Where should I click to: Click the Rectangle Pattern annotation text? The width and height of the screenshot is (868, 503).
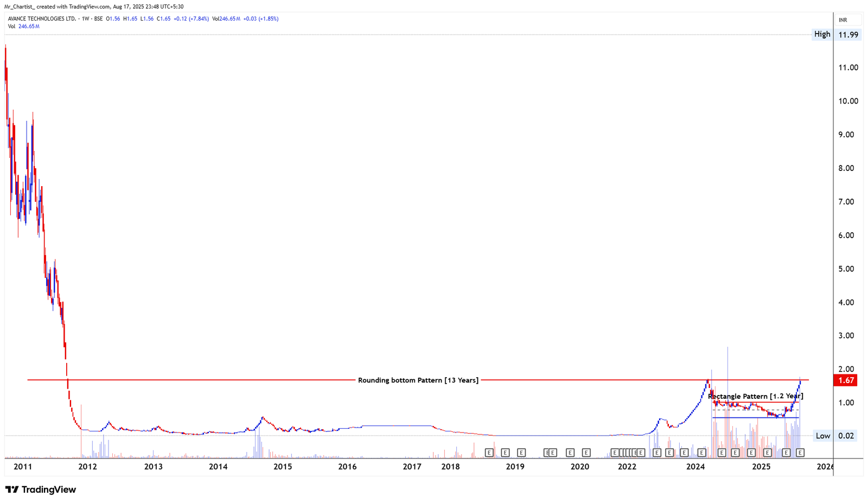[x=757, y=396]
